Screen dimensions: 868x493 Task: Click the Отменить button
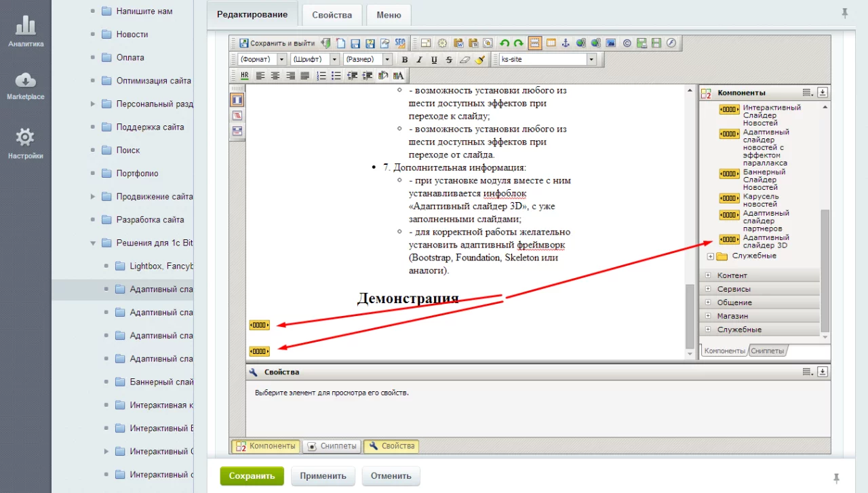[x=391, y=476]
